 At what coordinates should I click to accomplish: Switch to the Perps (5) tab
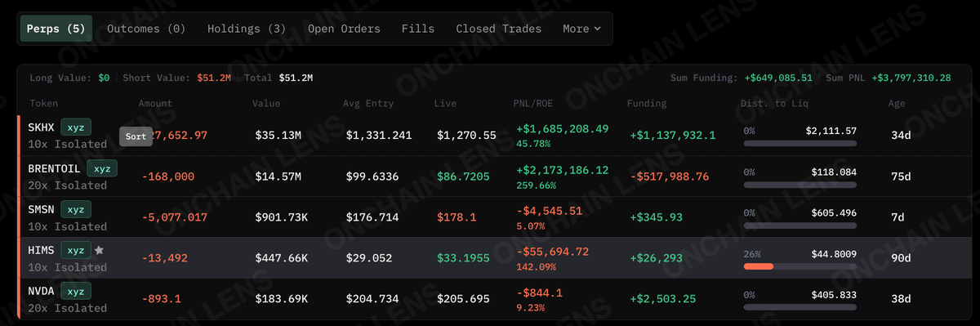[56, 29]
